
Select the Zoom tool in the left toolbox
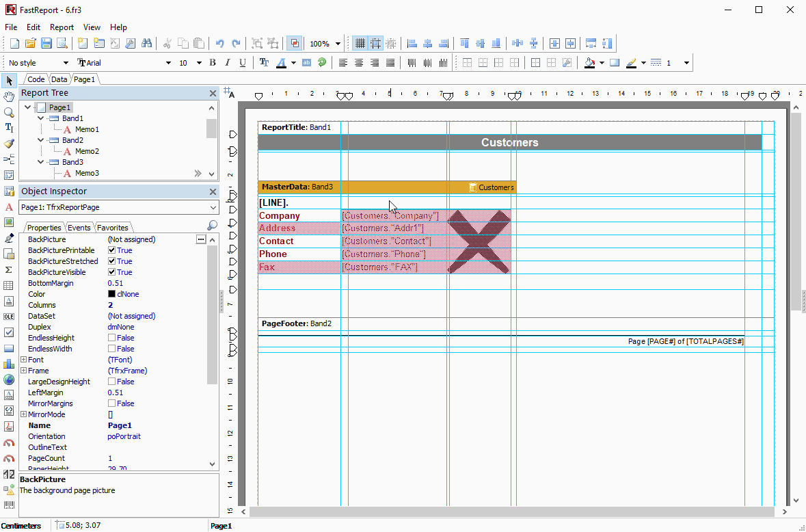point(9,112)
